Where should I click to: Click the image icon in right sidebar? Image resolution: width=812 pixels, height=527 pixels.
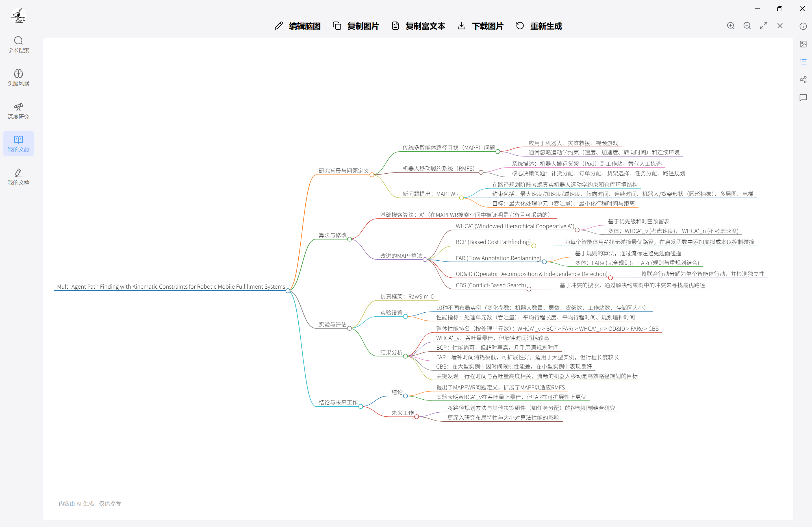803,44
